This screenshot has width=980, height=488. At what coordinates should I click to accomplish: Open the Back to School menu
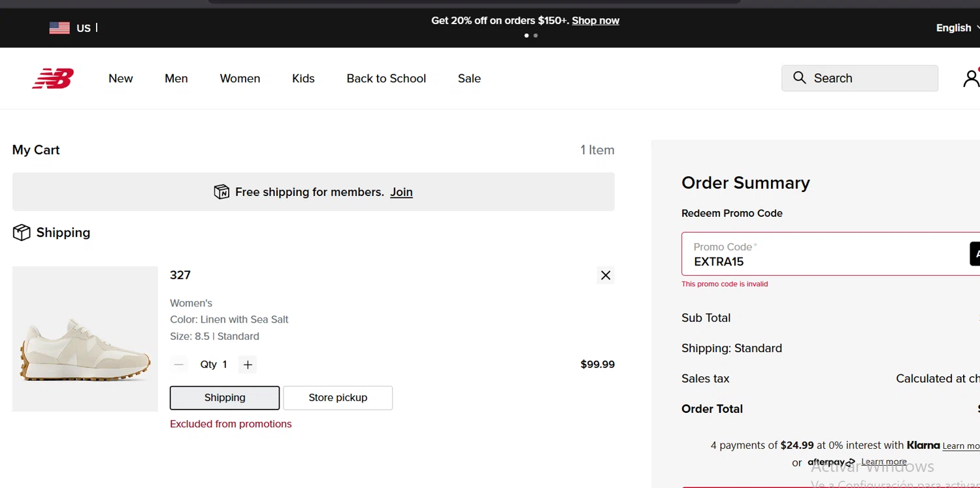click(x=386, y=78)
